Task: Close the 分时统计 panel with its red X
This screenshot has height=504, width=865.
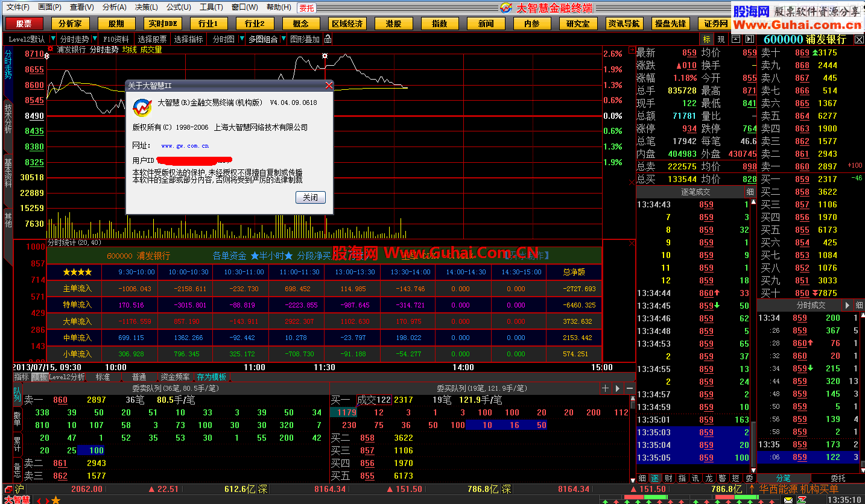Action: pos(632,244)
